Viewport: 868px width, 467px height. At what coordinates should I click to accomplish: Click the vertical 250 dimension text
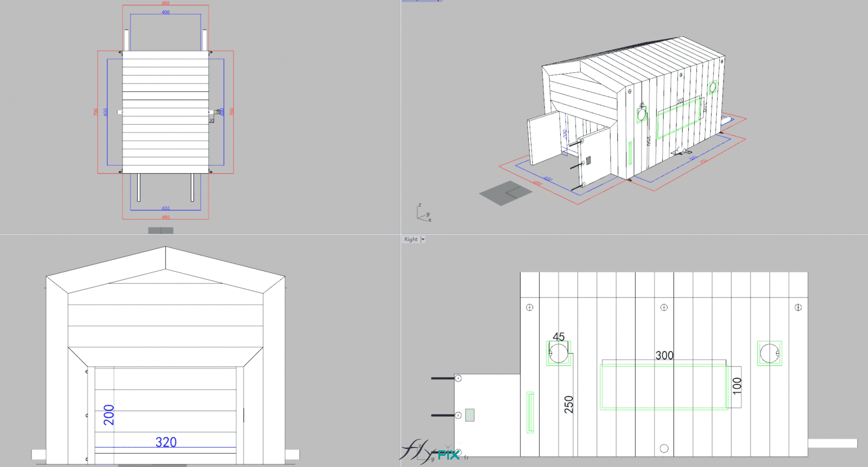569,404
